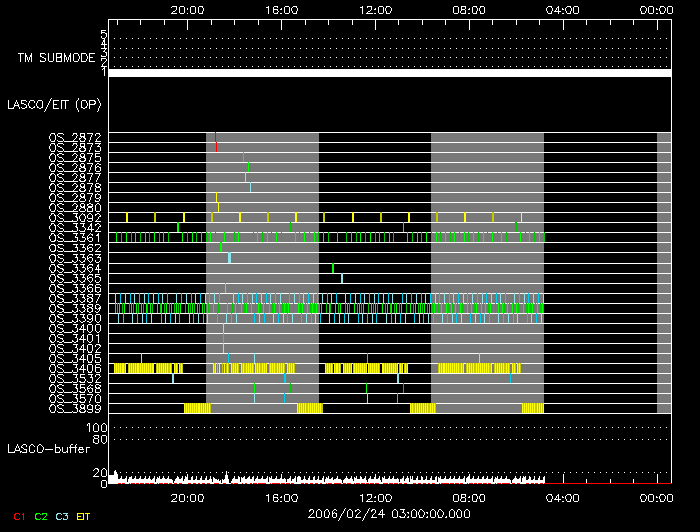
Task: Click the bottom axis 16:00 label
Action: 281,498
